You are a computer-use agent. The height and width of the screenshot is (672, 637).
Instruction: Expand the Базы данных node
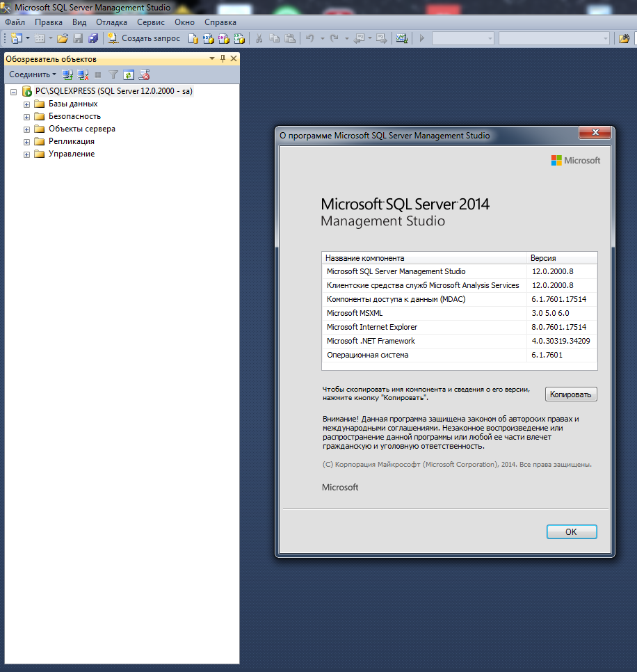26,104
